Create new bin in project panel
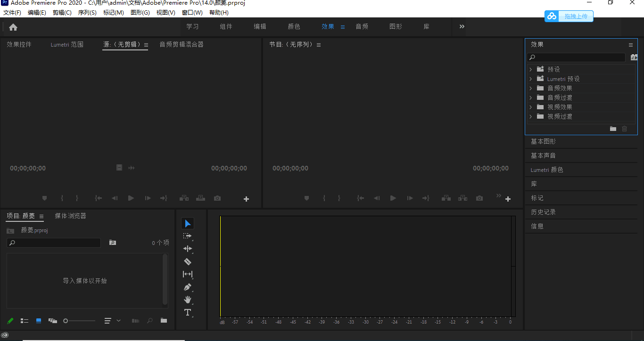Viewport: 644px width, 341px height. point(164,321)
